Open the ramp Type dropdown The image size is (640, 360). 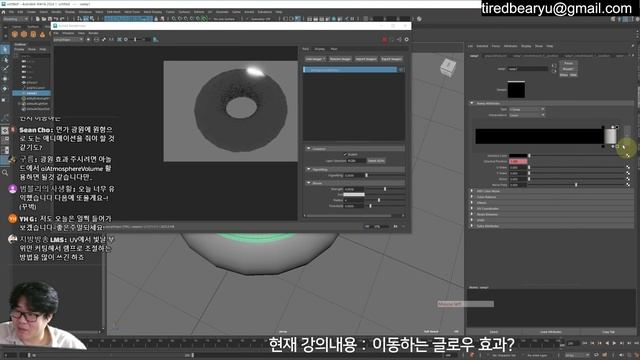point(527,109)
